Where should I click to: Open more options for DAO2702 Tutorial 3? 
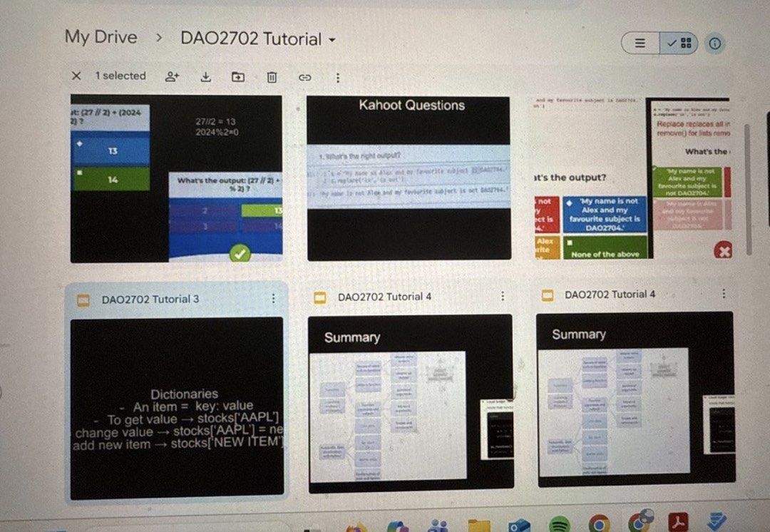tap(274, 298)
